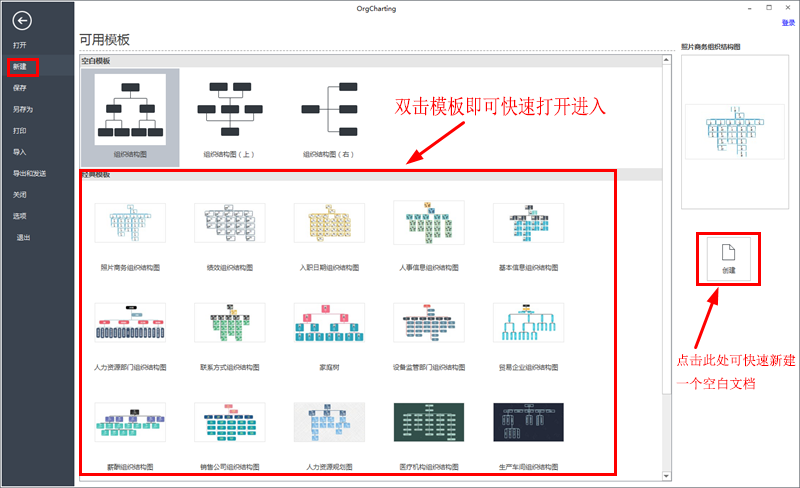
Task: Choose the 家庭树 template thumbnail
Action: pos(329,324)
